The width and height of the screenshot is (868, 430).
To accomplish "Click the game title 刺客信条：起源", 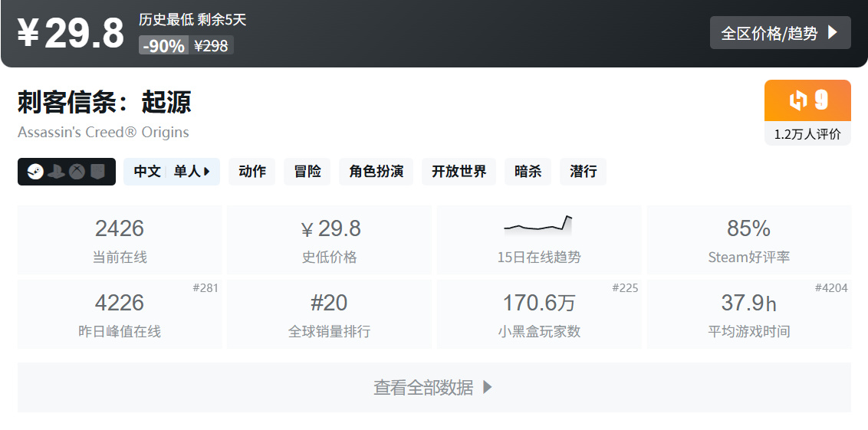I will pyautogui.click(x=104, y=102).
